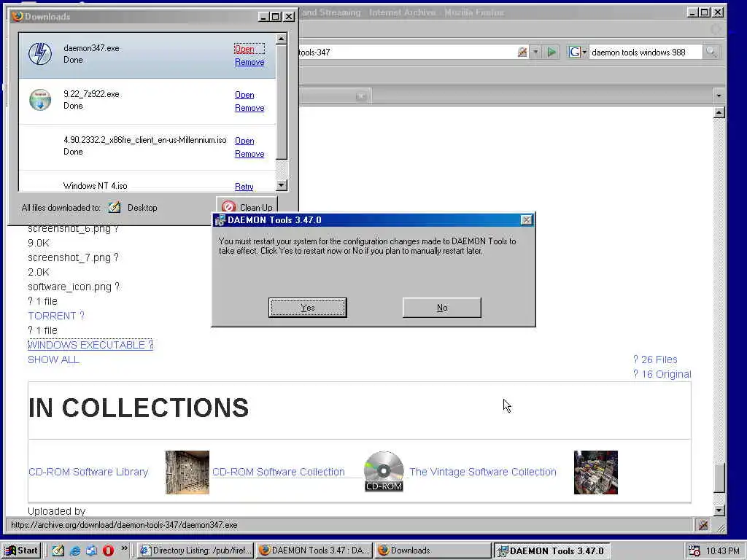Open the Google search engine dropdown

(x=578, y=52)
